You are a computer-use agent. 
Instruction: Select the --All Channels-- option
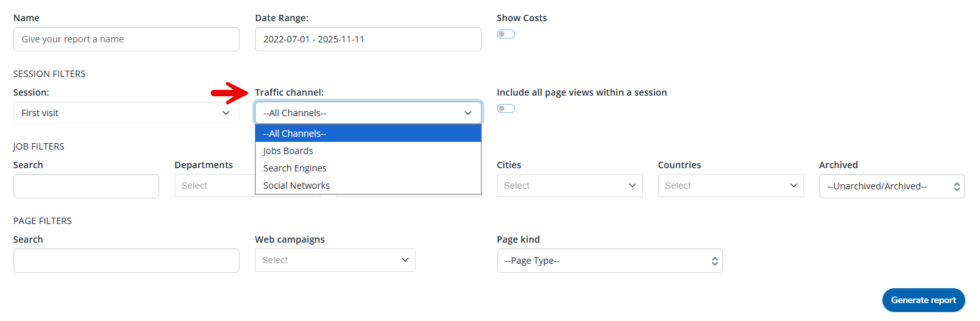coord(367,134)
